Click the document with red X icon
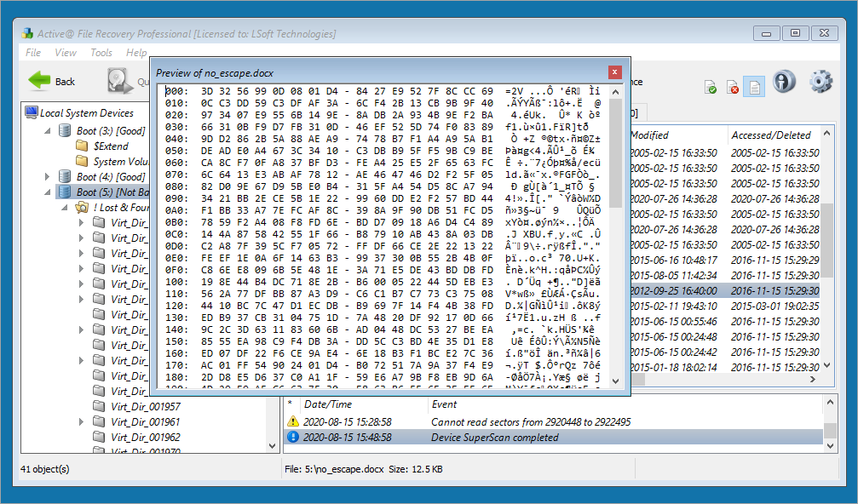 pos(732,87)
